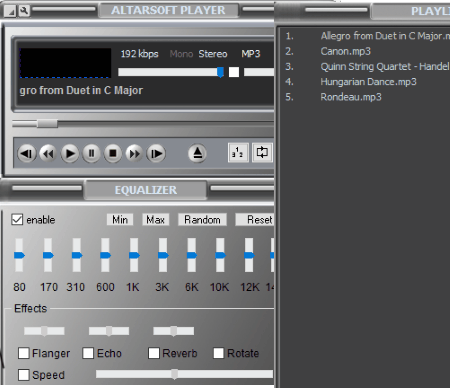Start playback with the play button
This screenshot has width=450, height=388.
(70, 154)
